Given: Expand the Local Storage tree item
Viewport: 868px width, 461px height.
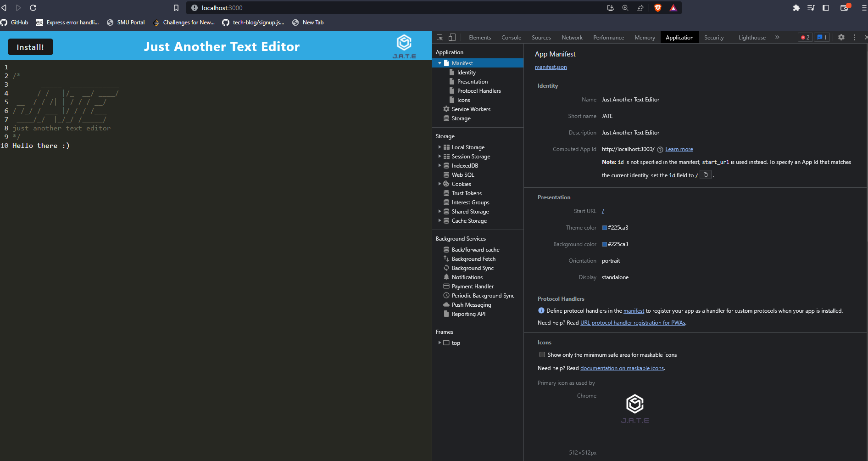Looking at the screenshot, I should 440,147.
